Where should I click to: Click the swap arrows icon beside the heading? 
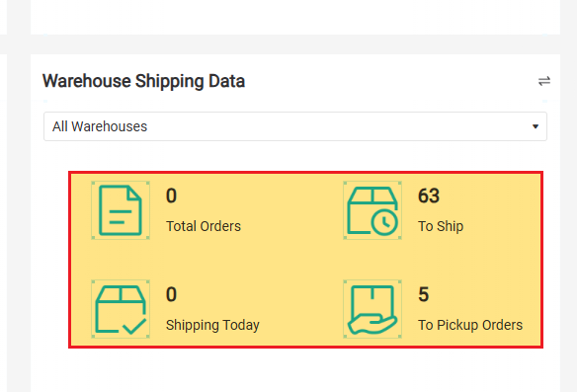click(544, 81)
